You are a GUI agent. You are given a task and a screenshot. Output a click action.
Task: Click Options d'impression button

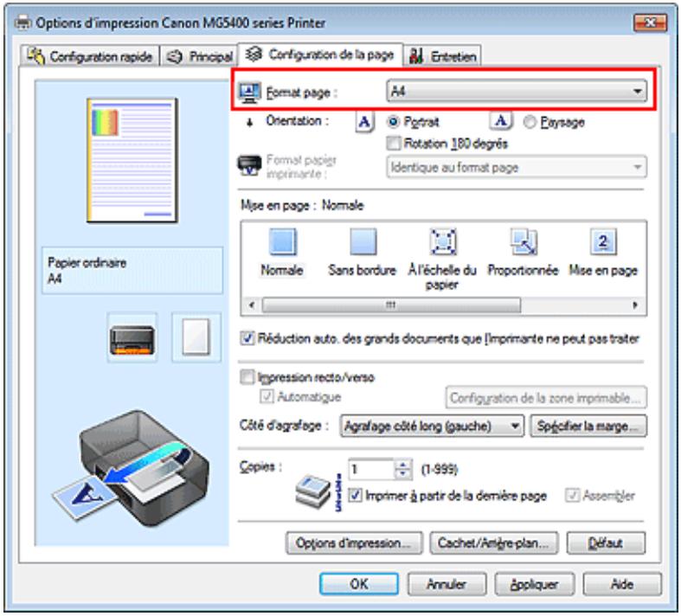354,543
